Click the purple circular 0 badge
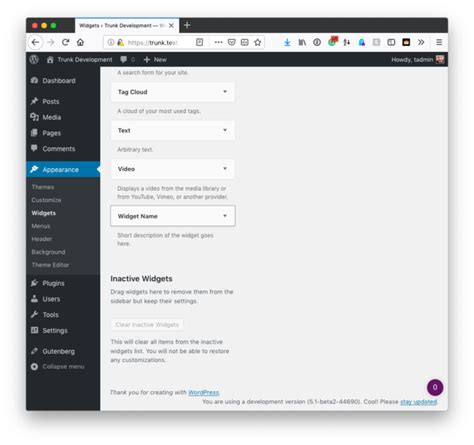 coord(435,387)
